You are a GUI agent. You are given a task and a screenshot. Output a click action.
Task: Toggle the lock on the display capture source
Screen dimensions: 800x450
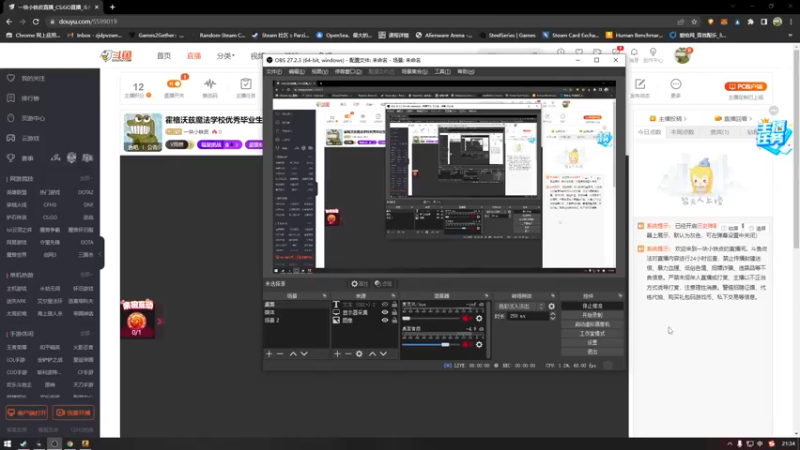(394, 312)
